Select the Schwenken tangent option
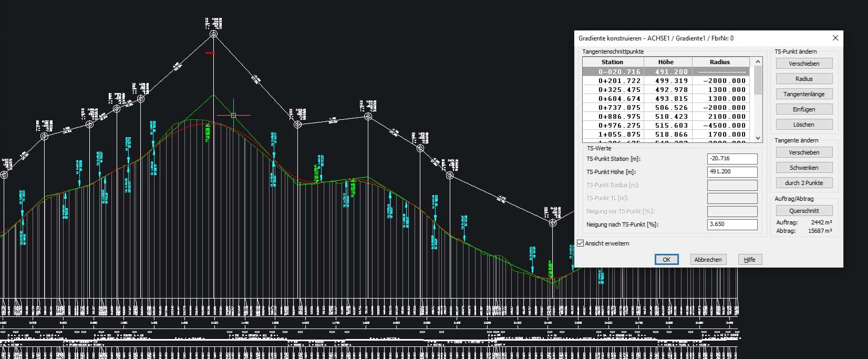This screenshot has height=359, width=868. tap(804, 168)
